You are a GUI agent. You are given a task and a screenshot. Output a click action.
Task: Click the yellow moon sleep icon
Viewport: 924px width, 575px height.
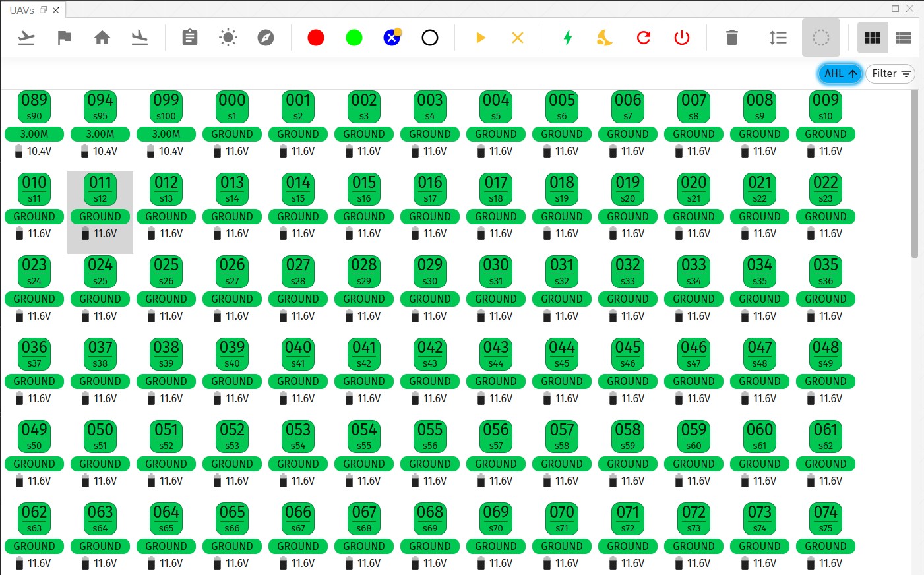pyautogui.click(x=605, y=38)
